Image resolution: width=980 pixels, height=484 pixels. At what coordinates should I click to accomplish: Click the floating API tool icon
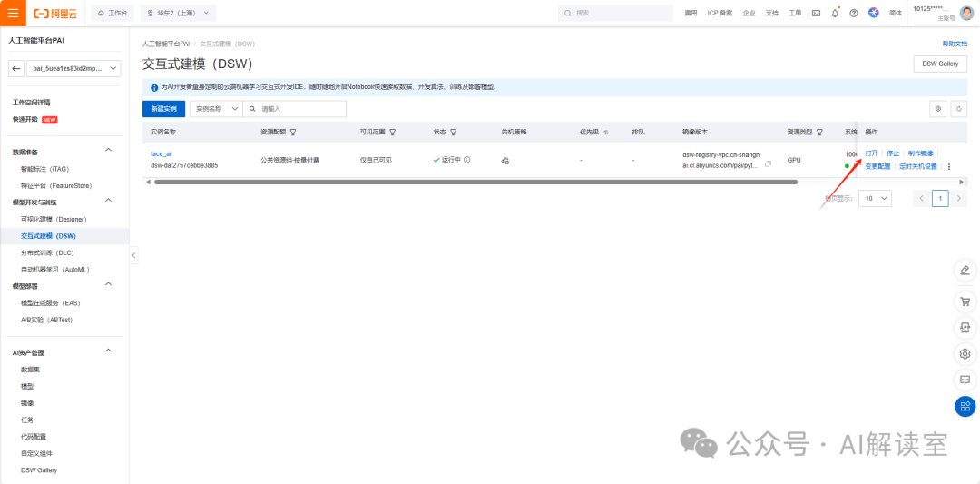pos(965,328)
